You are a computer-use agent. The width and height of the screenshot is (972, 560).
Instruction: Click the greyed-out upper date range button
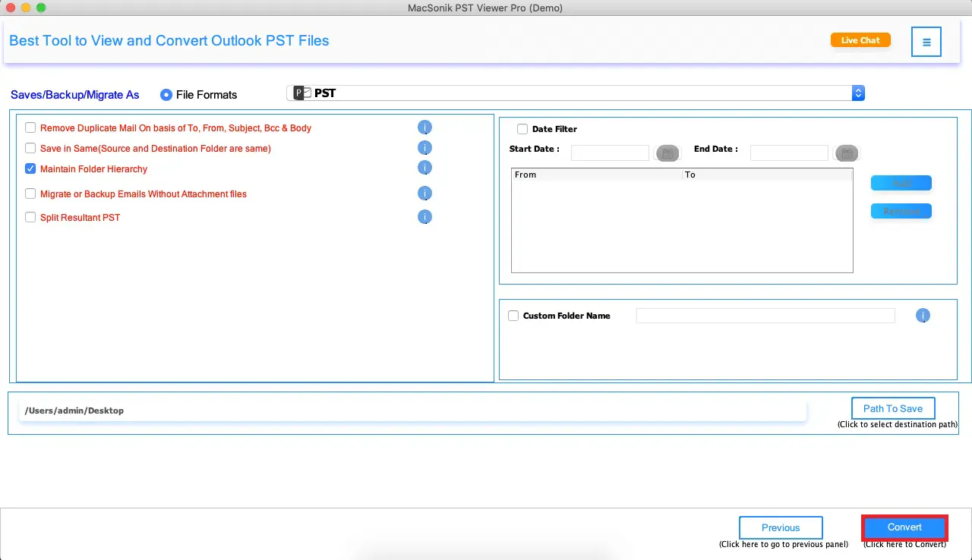pos(901,184)
